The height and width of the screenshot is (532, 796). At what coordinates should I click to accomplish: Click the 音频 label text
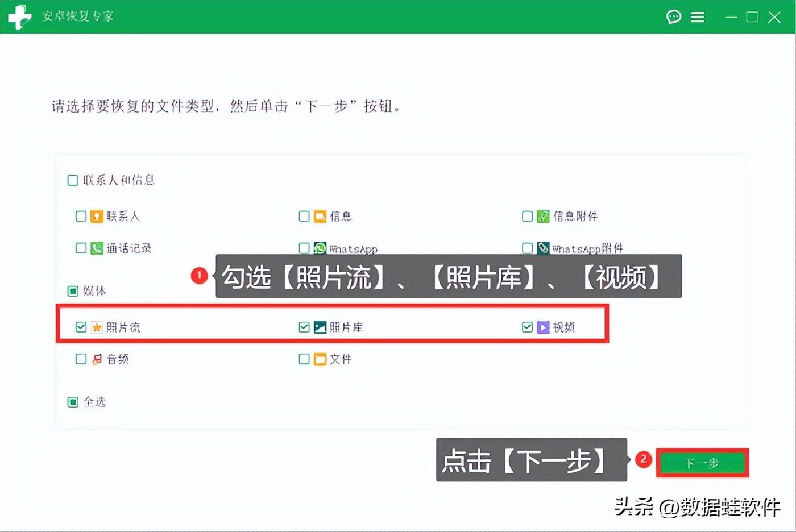pos(118,359)
